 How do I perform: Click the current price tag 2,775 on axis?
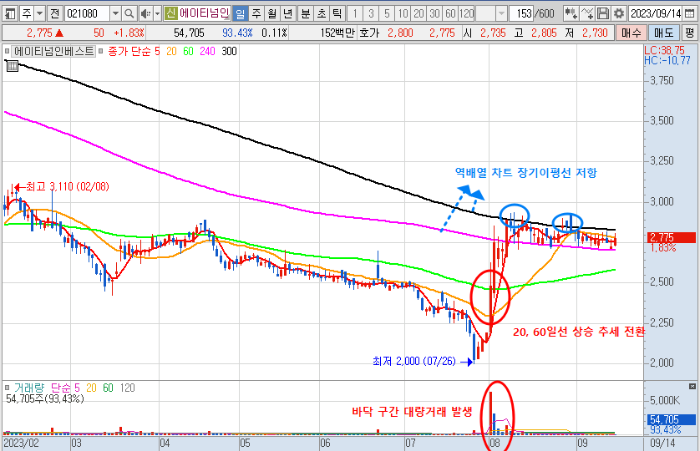(x=671, y=238)
